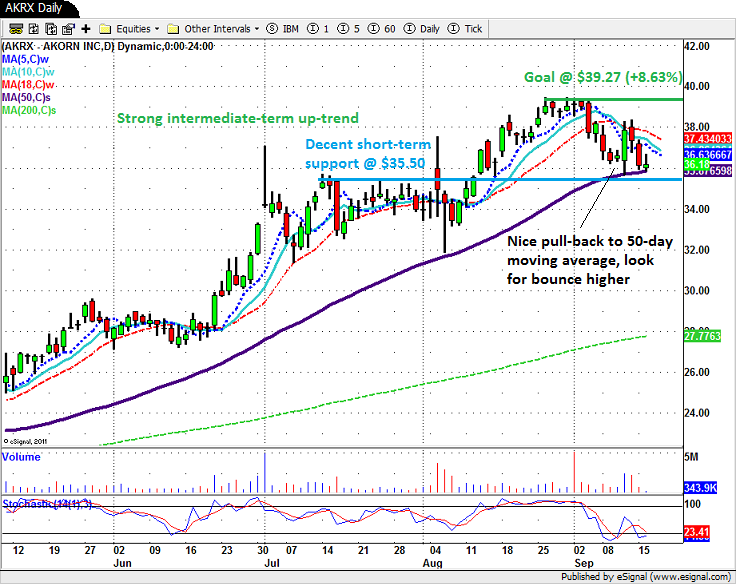Image resolution: width=736 pixels, height=584 pixels.
Task: Click the 37.434033 red price marker
Action: coord(708,138)
